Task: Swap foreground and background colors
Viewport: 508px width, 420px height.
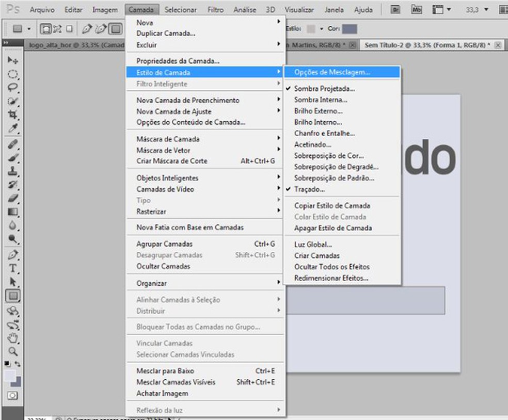Action: pyautogui.click(x=18, y=364)
